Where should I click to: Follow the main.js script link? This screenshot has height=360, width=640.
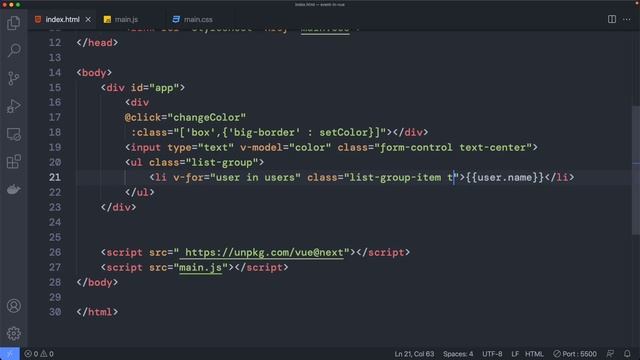pos(200,268)
